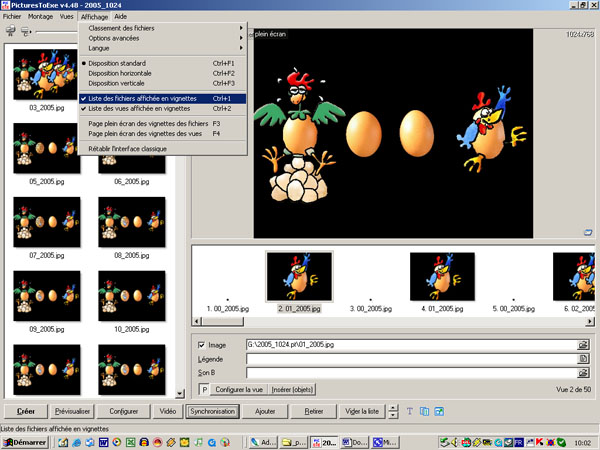Open Internet Explorer from quick launch
600x450 pixels.
[x=77, y=442]
